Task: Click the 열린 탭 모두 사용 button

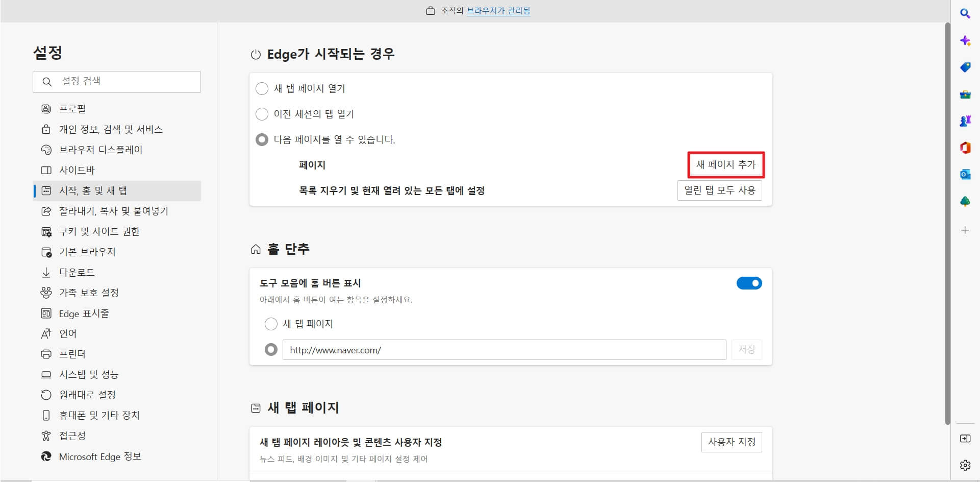Action: coord(719,190)
